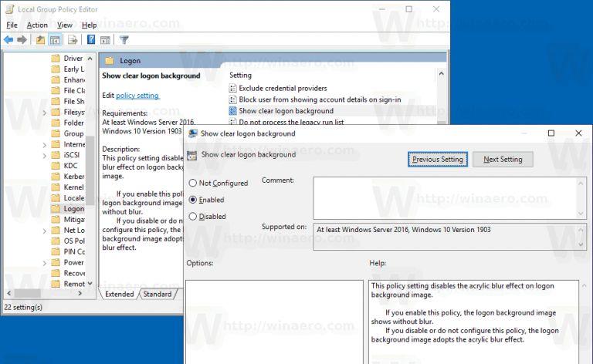Image resolution: width=593 pixels, height=364 pixels.
Task: Click the Kernel folder icon in tree
Action: (56, 187)
